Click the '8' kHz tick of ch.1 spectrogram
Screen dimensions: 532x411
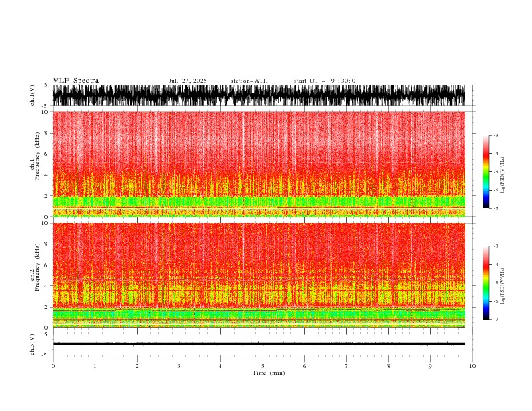(x=47, y=133)
